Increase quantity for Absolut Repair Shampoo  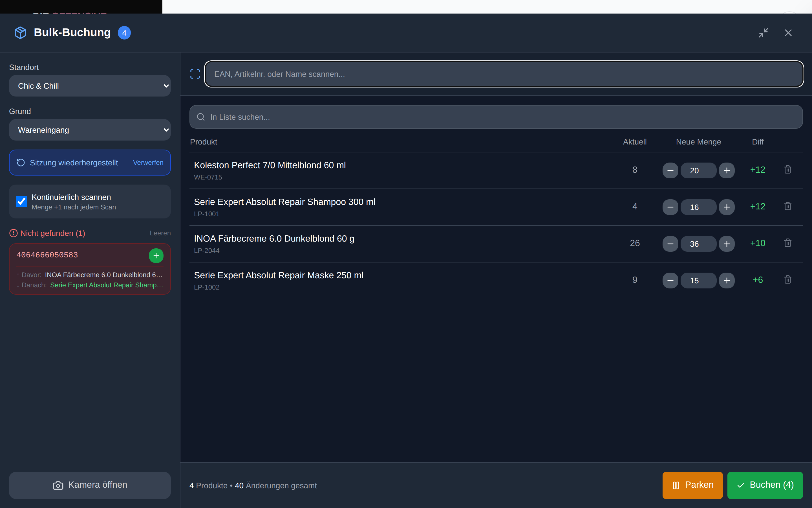tap(727, 207)
